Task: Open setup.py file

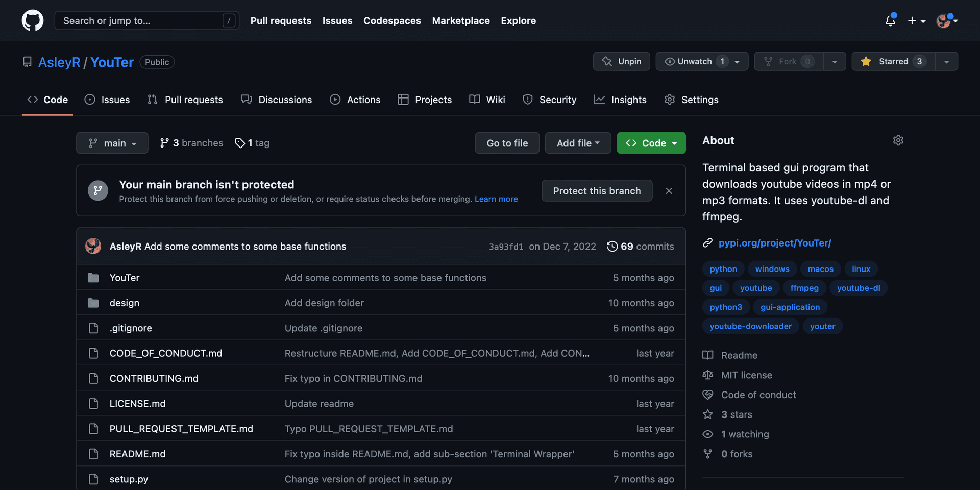Action: 129,479
